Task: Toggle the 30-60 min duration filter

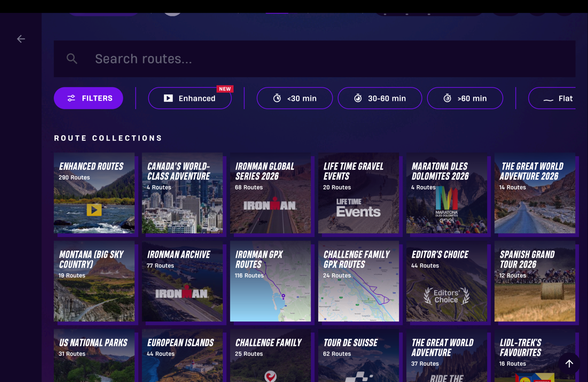Action: 380,98
